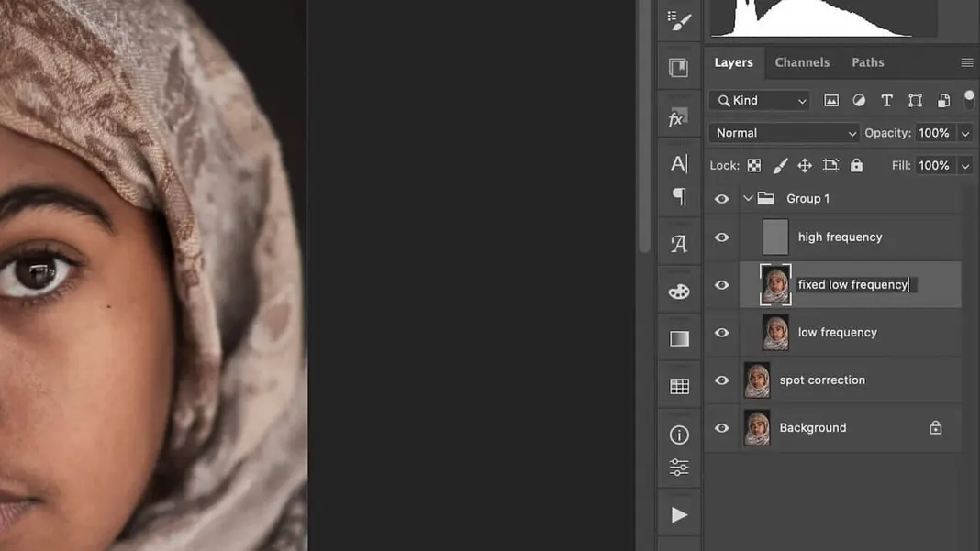Click the Opacity label scrubber
Screen dimensions: 980x551
click(x=887, y=133)
